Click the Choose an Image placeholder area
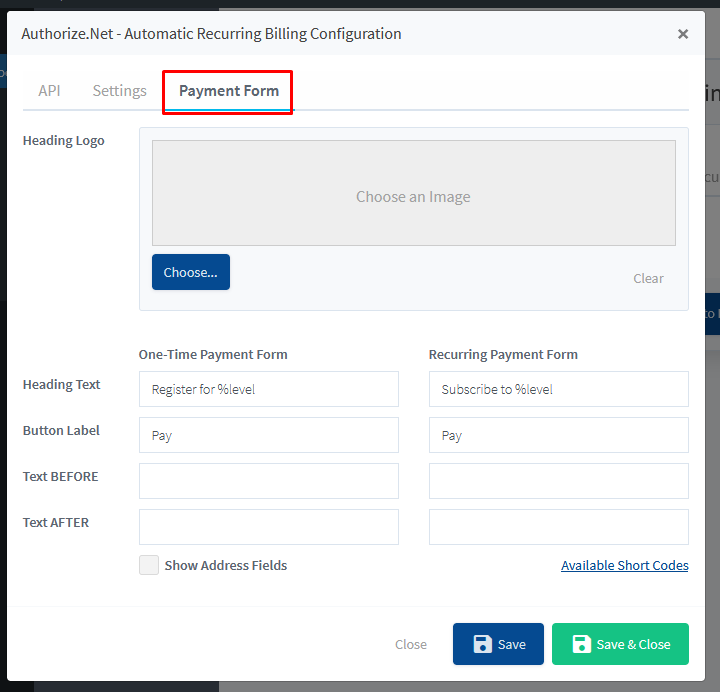Screen dimensions: 720x692 tap(414, 193)
